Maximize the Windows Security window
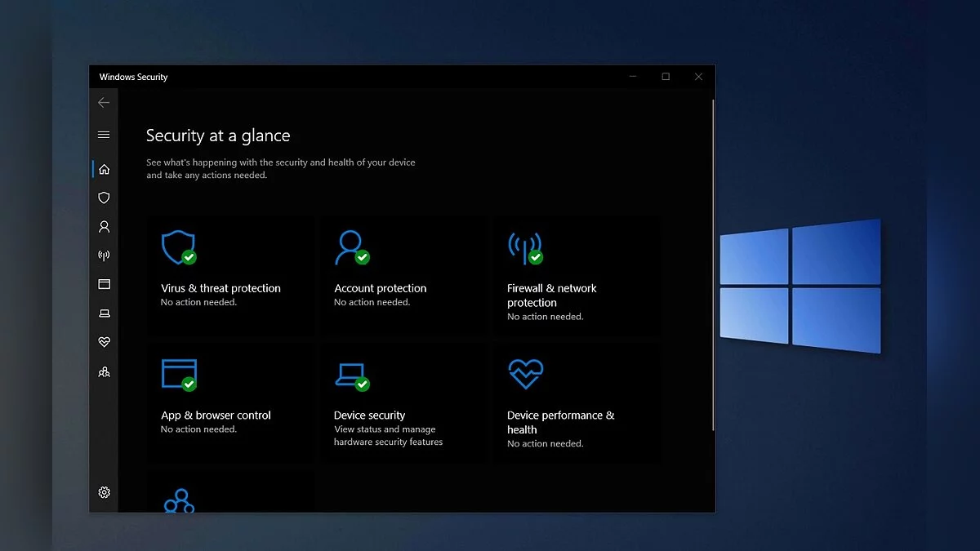The width and height of the screenshot is (980, 551). tap(666, 77)
